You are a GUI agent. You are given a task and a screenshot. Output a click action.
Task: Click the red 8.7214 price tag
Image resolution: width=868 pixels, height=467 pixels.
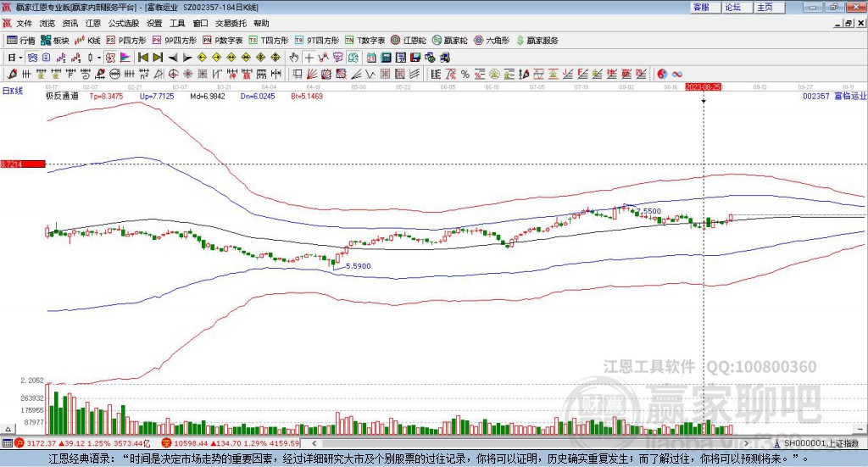click(23, 164)
